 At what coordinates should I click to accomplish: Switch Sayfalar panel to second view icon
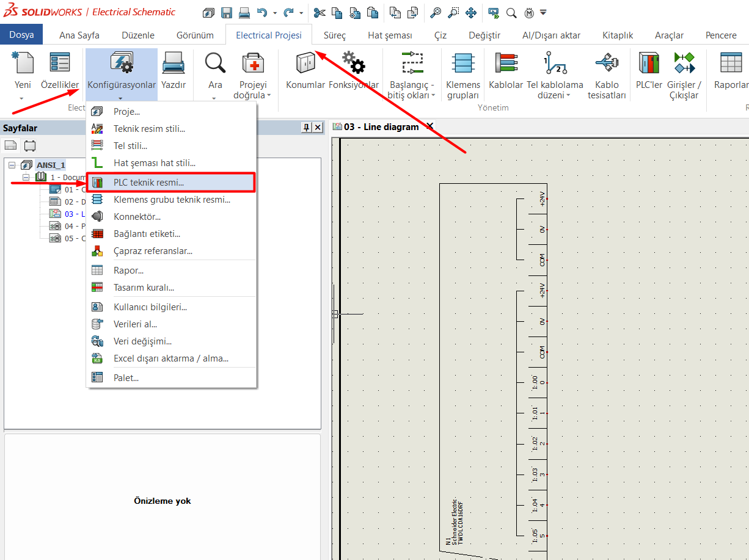(29, 145)
